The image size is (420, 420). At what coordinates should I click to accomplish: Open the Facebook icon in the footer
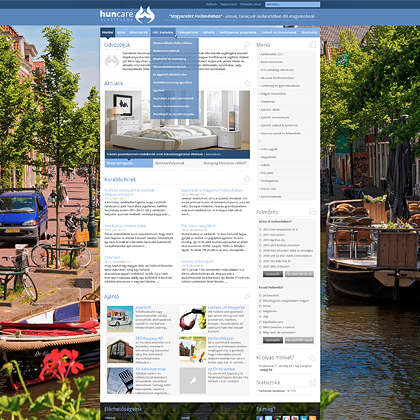pos(260,418)
